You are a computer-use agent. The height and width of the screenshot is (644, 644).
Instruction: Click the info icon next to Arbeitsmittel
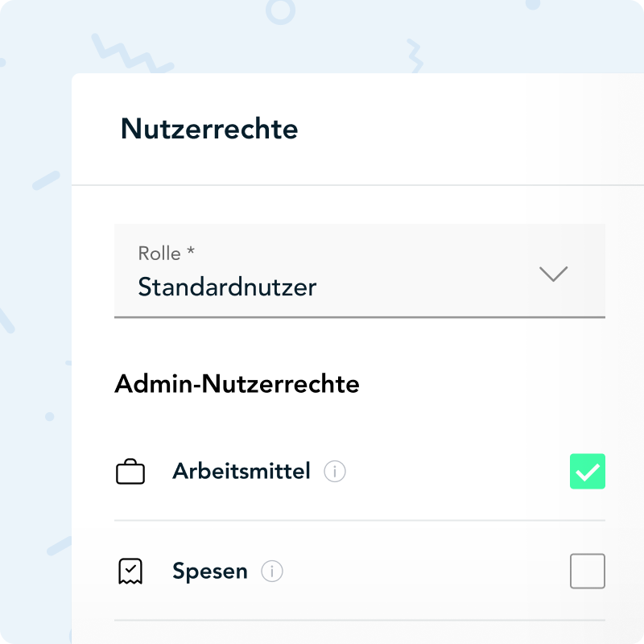335,472
